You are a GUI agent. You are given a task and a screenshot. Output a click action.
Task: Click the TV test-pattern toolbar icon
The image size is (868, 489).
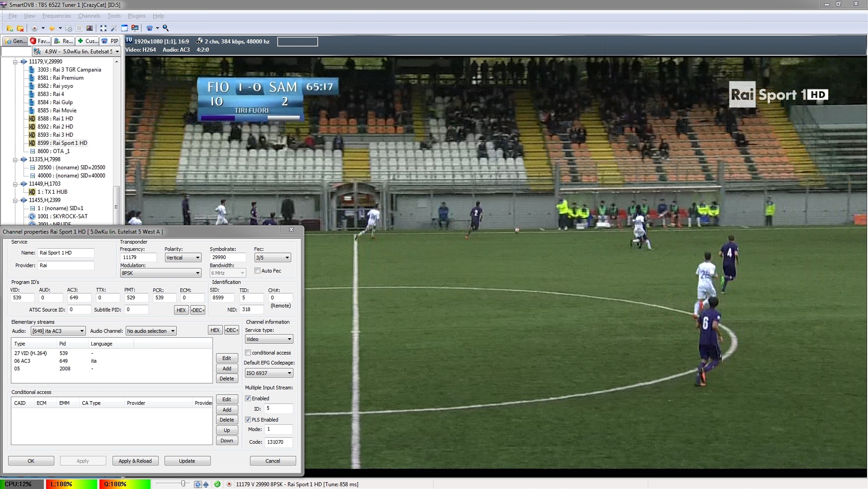[x=89, y=28]
